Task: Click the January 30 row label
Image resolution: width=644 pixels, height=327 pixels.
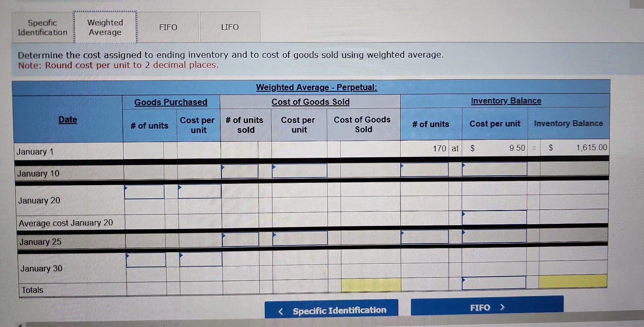Action: [41, 268]
